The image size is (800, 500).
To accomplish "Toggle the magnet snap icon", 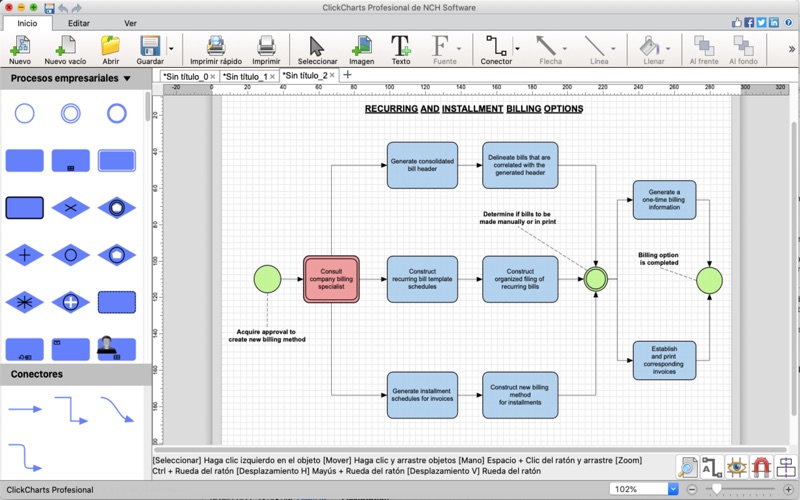I will (761, 467).
